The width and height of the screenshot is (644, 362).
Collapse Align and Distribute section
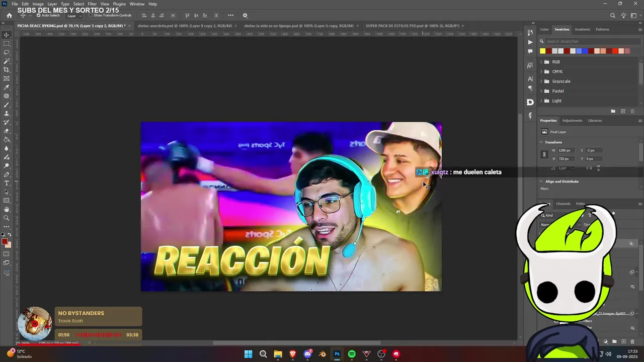coord(541,182)
